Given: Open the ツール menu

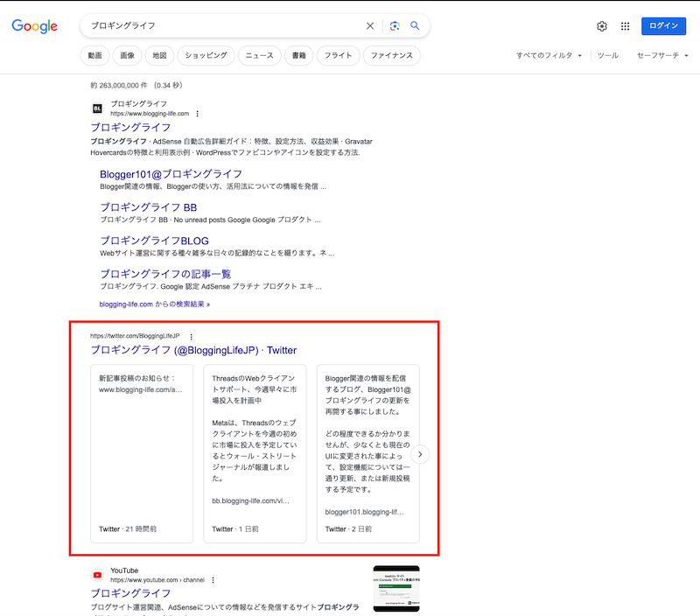Looking at the screenshot, I should [609, 54].
